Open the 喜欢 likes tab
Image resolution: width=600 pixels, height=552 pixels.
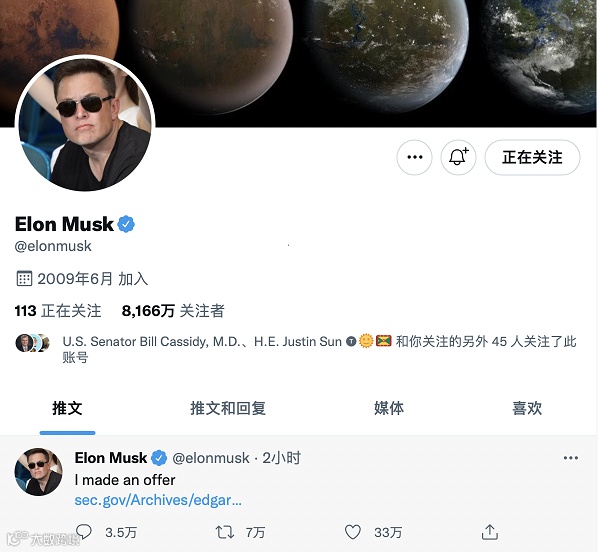[527, 408]
